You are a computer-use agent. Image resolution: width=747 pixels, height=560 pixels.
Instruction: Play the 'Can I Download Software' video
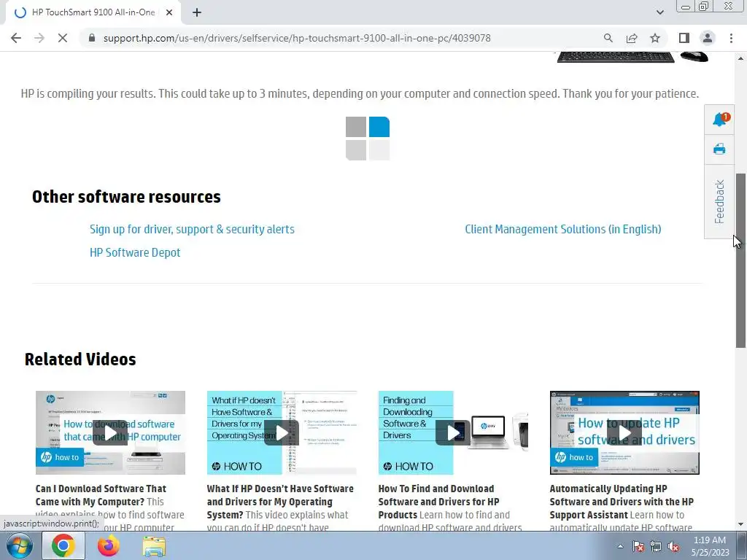(110, 432)
